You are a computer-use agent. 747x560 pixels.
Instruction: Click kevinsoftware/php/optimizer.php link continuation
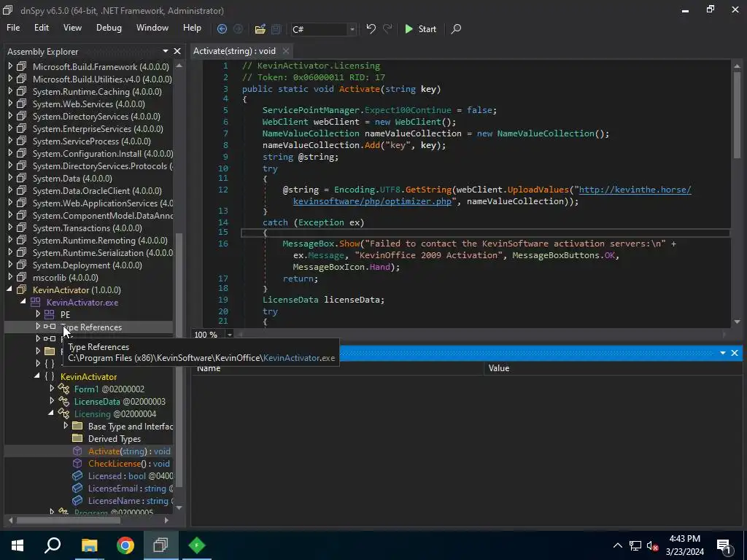coord(372,201)
